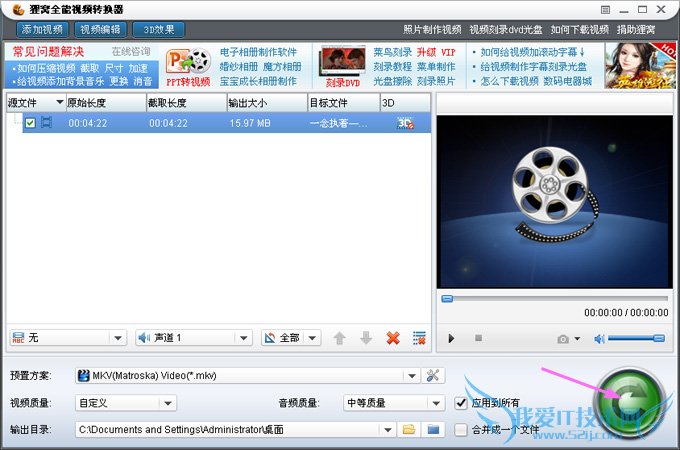Open the 视频质量 dropdown
This screenshot has width=680, height=450.
coord(168,403)
